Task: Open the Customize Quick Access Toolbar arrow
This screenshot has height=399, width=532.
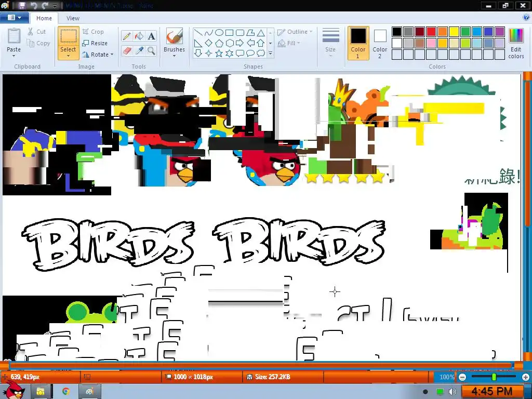Action: (x=55, y=6)
